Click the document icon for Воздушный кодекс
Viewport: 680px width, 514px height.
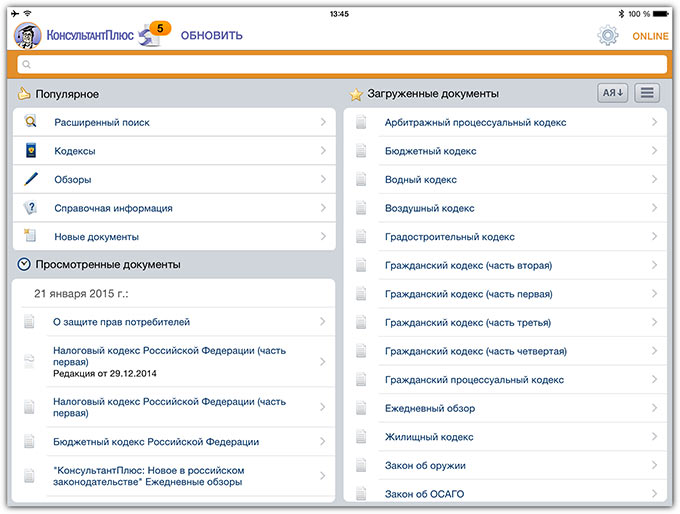point(361,208)
